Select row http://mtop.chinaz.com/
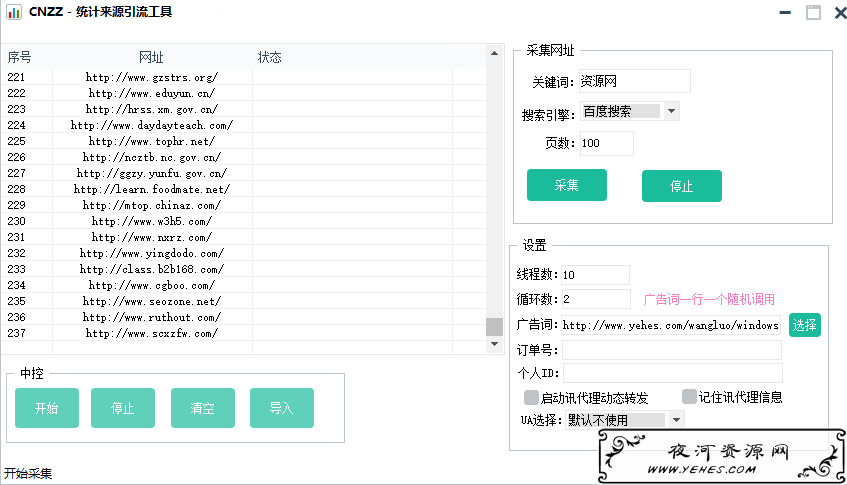This screenshot has width=847, height=485. coord(243,205)
